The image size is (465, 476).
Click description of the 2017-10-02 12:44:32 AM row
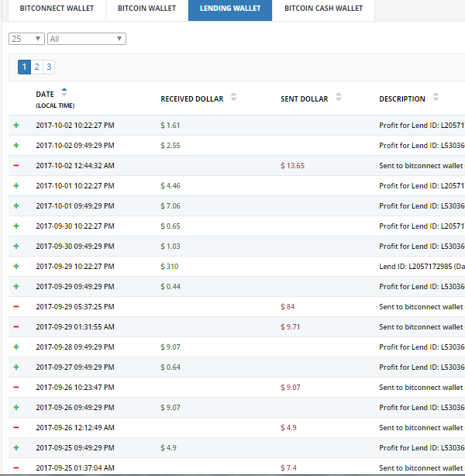click(422, 166)
